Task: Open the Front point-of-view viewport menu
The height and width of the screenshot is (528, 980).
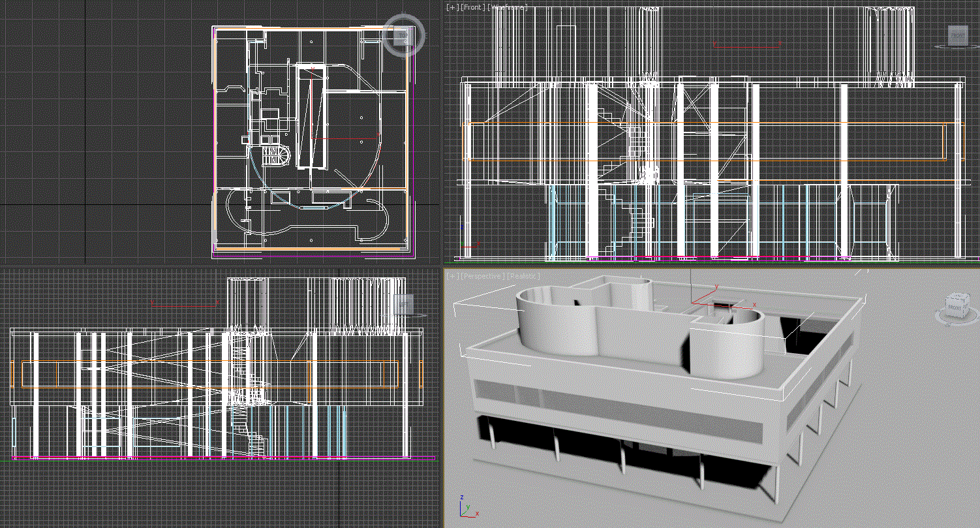Action: point(473,7)
